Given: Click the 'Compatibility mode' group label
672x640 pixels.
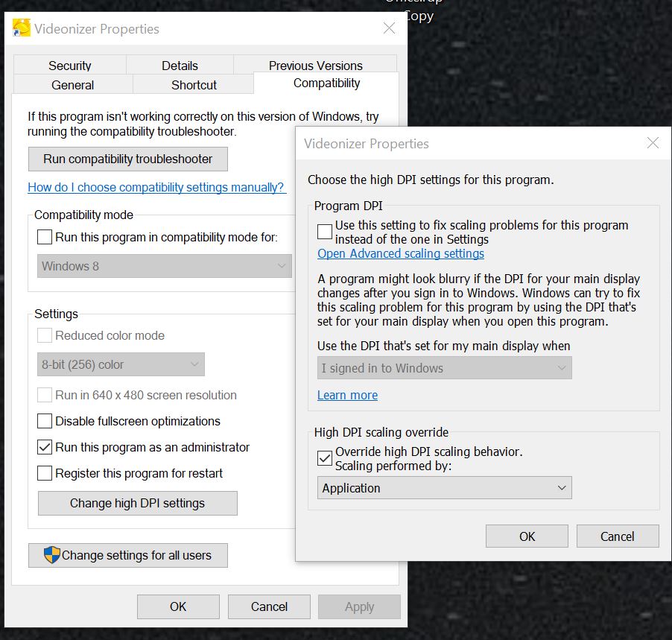Looking at the screenshot, I should pyautogui.click(x=83, y=215).
